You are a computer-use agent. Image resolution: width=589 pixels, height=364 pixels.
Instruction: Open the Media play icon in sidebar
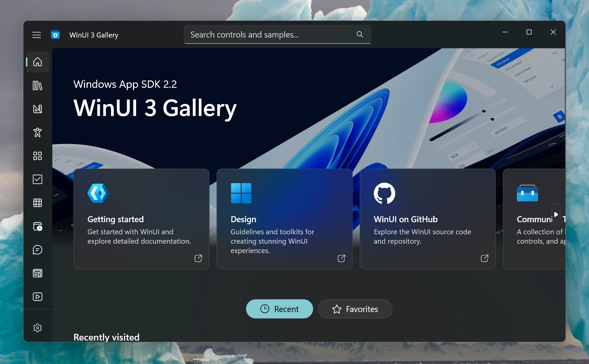coord(38,297)
